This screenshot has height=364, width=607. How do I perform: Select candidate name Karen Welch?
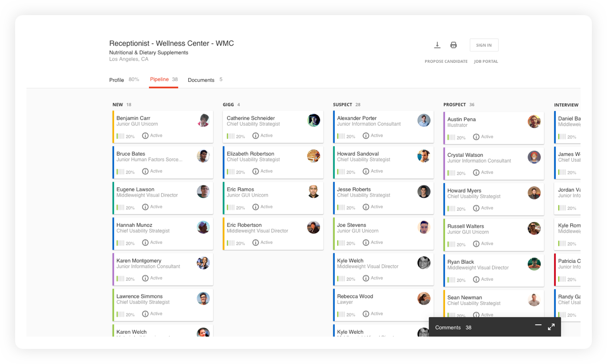tap(131, 332)
